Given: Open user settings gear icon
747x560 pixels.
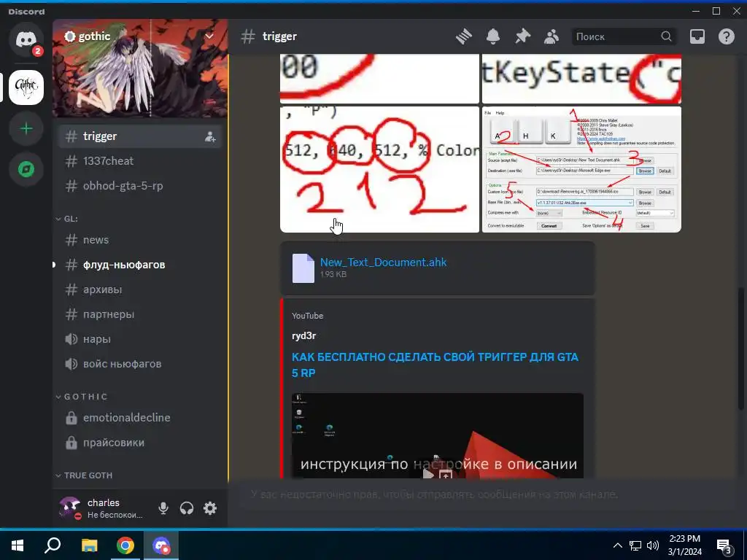Looking at the screenshot, I should (x=210, y=508).
